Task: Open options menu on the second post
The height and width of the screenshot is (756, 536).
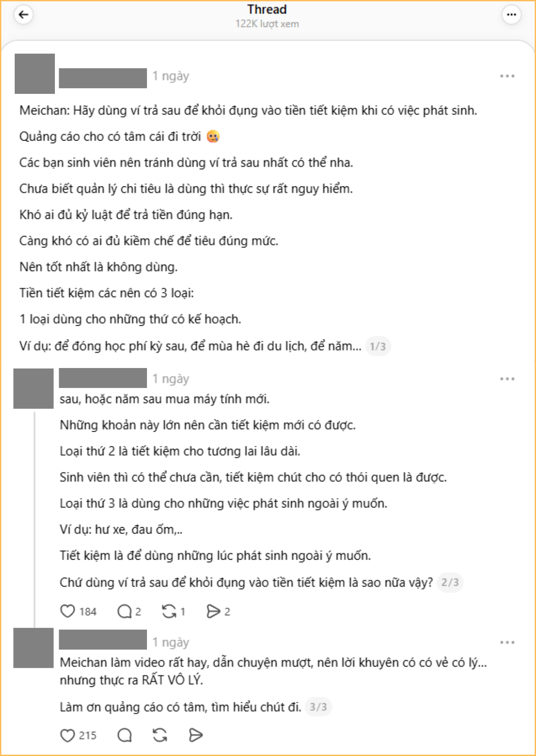Action: (x=507, y=378)
